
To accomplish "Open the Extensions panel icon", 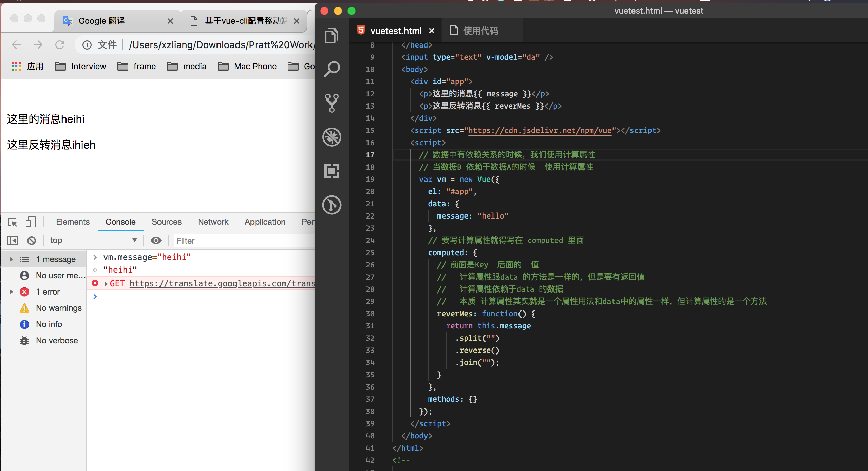I will pyautogui.click(x=332, y=171).
